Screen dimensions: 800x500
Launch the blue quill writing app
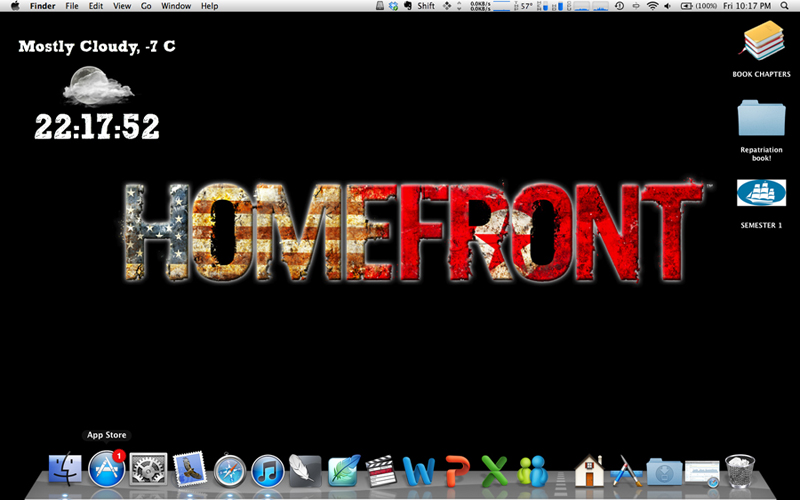point(344,470)
